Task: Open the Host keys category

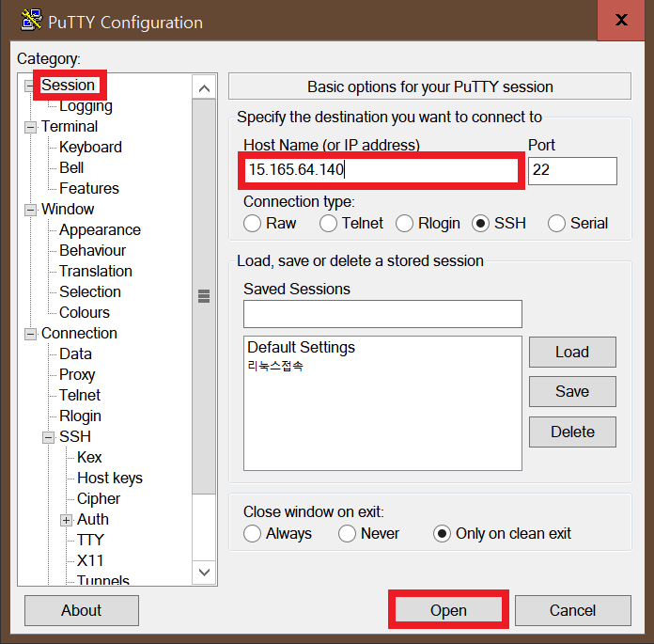Action: [110, 478]
